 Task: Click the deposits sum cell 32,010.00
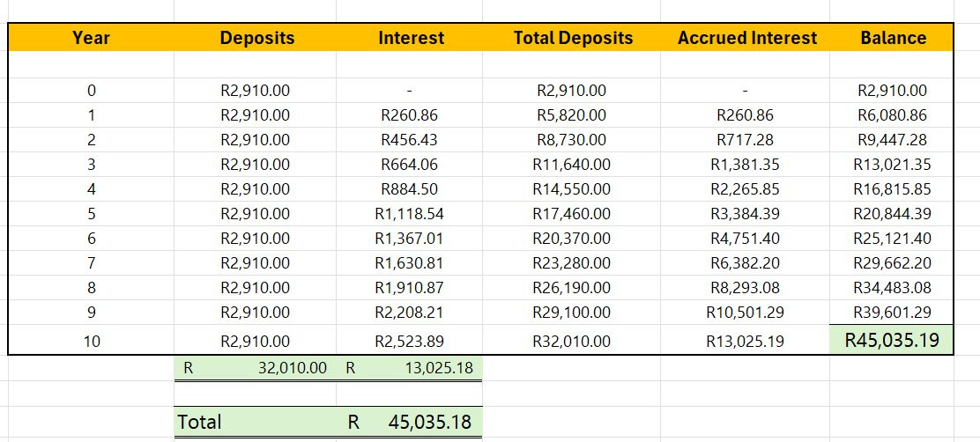coord(255,368)
